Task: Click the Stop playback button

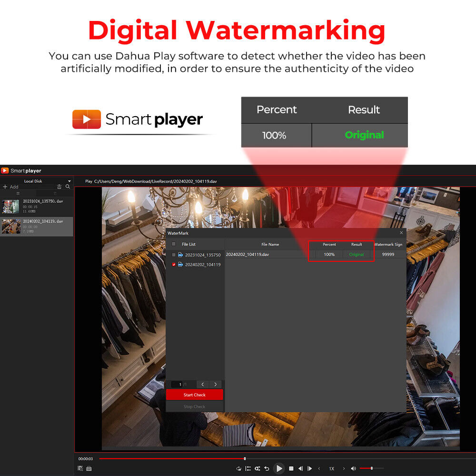Action: 291,468
